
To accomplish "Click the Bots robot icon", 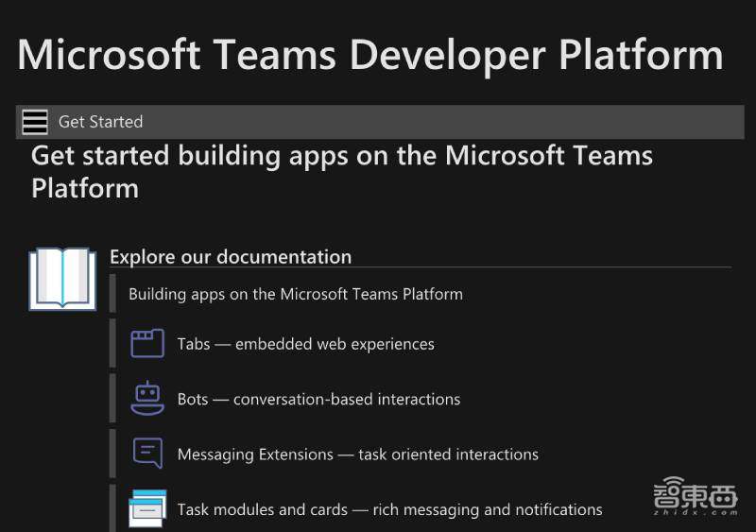I will click(147, 399).
